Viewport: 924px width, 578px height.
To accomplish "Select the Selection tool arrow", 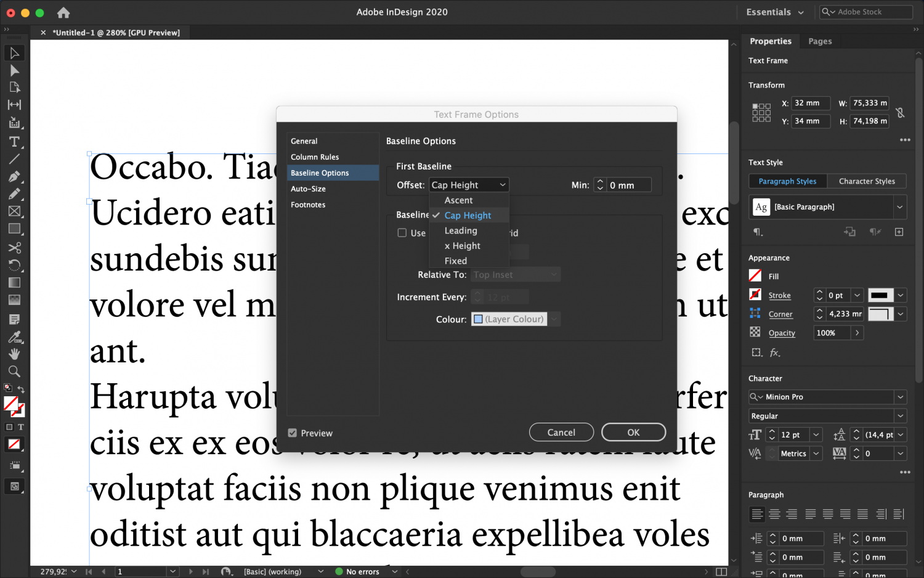I will [14, 53].
